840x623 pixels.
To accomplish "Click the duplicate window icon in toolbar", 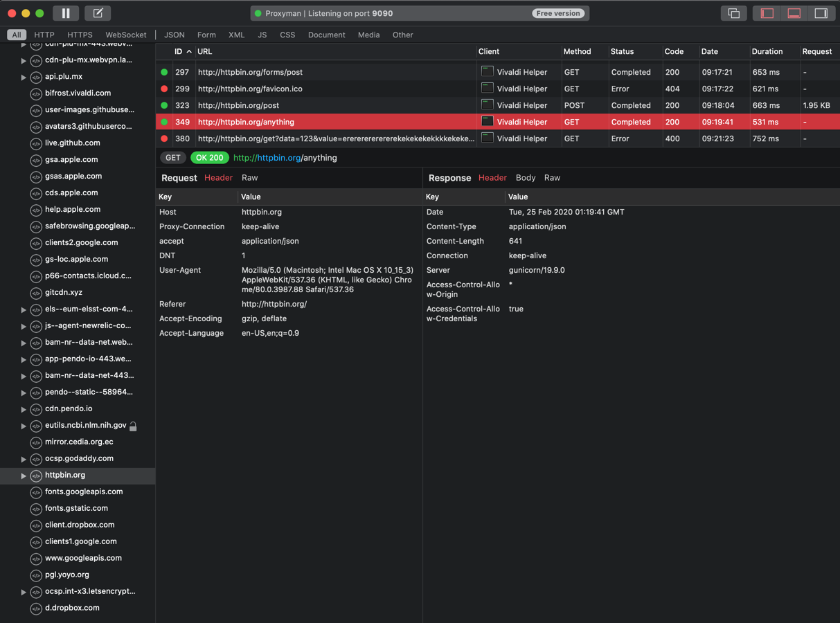I will click(x=733, y=13).
